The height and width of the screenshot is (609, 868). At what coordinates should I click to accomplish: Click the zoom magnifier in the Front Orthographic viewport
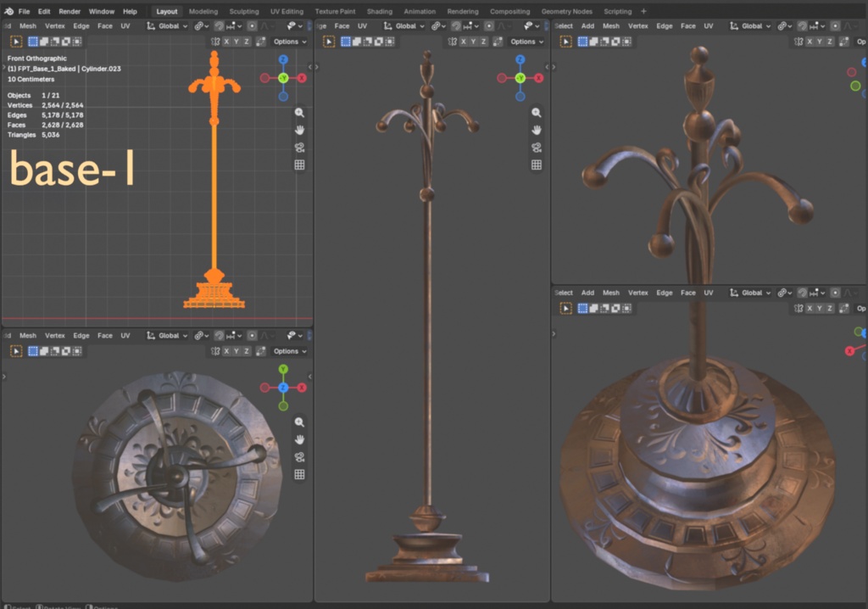click(299, 113)
